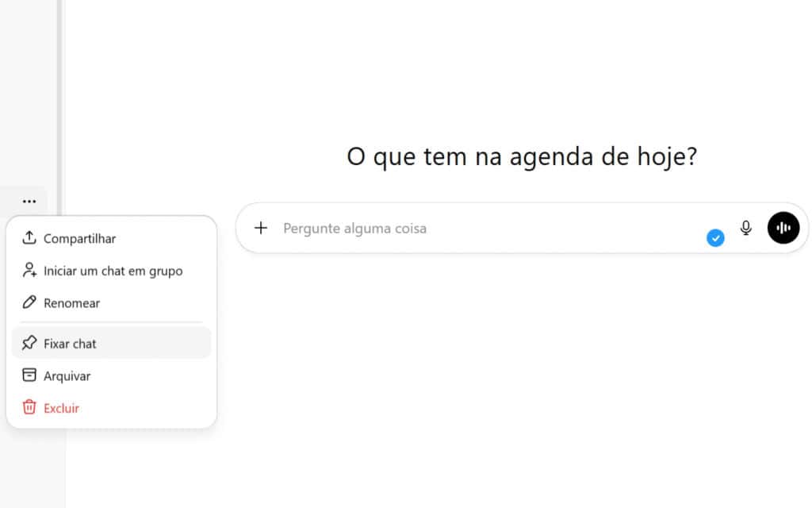Click the blue checkmark badge

tap(715, 237)
